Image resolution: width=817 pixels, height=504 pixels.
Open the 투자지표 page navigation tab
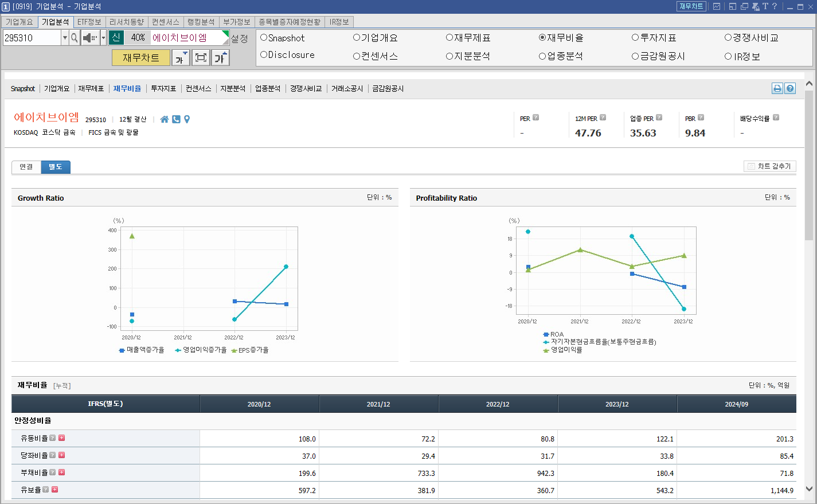pos(163,88)
